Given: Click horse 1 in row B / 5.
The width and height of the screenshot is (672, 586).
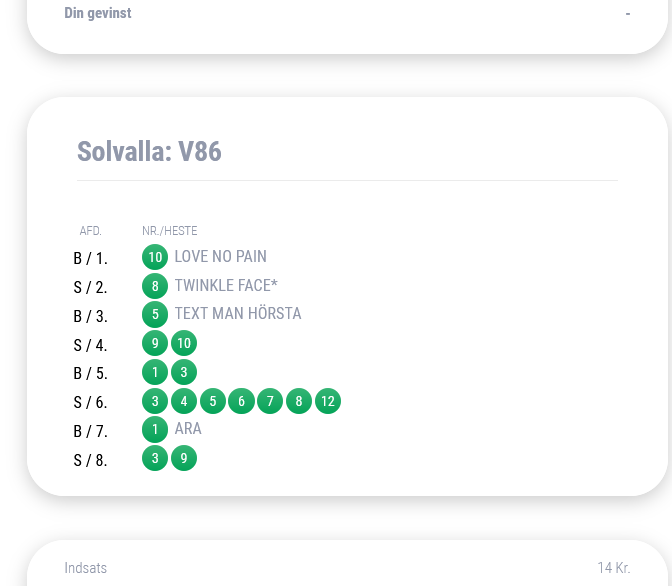Looking at the screenshot, I should pos(155,372).
